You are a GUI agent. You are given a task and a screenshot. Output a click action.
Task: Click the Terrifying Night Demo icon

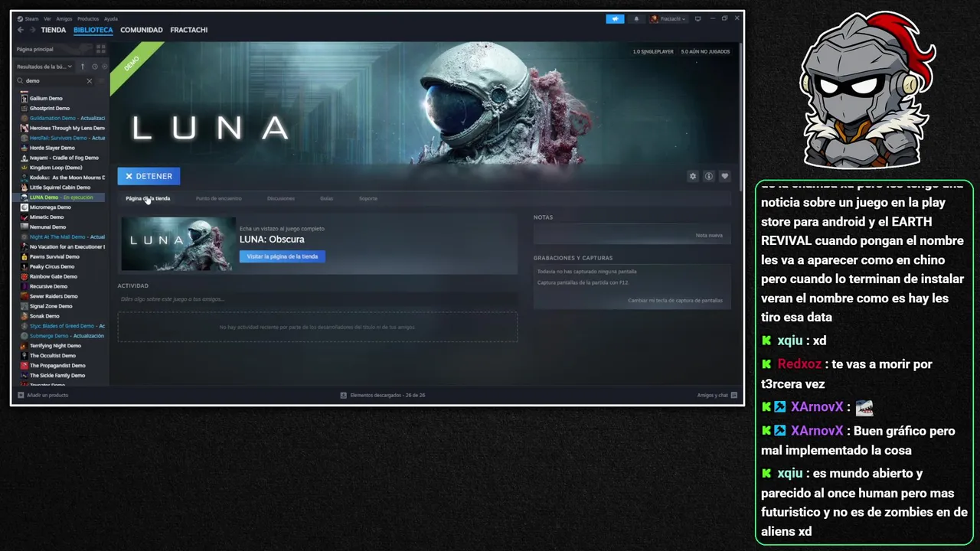24,346
